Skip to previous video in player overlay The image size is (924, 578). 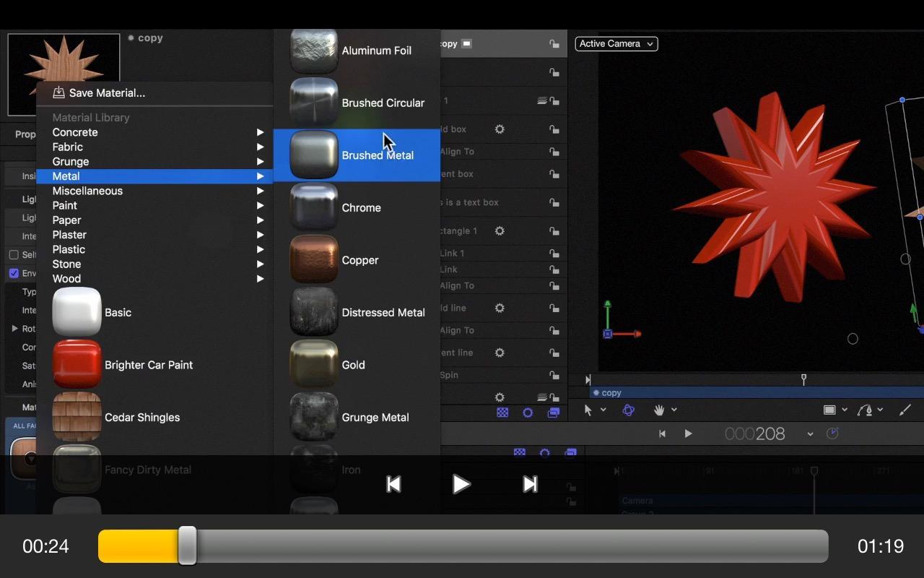[x=393, y=484]
